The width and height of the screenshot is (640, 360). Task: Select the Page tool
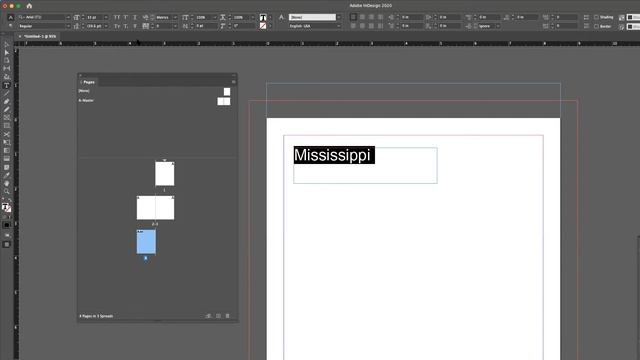point(7,60)
